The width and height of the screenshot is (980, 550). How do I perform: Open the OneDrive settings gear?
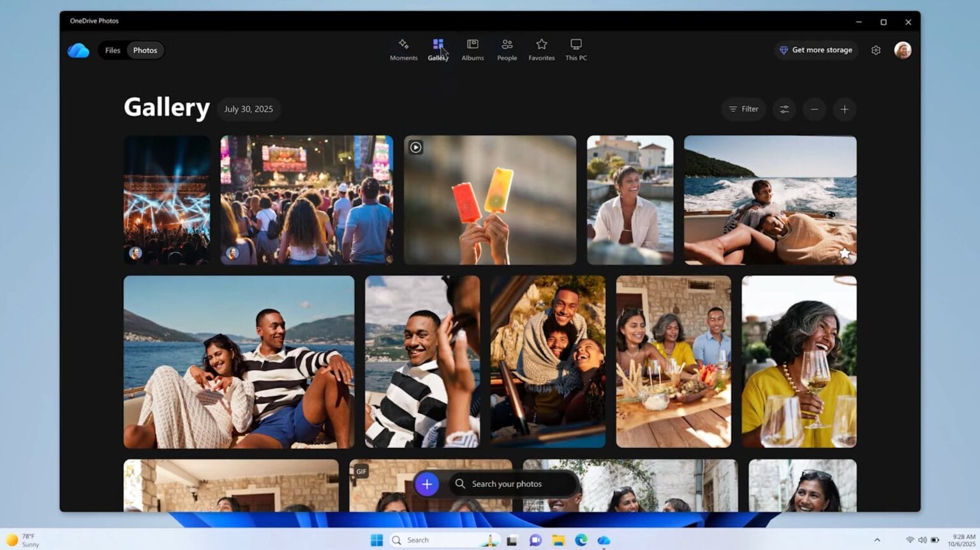coord(876,50)
